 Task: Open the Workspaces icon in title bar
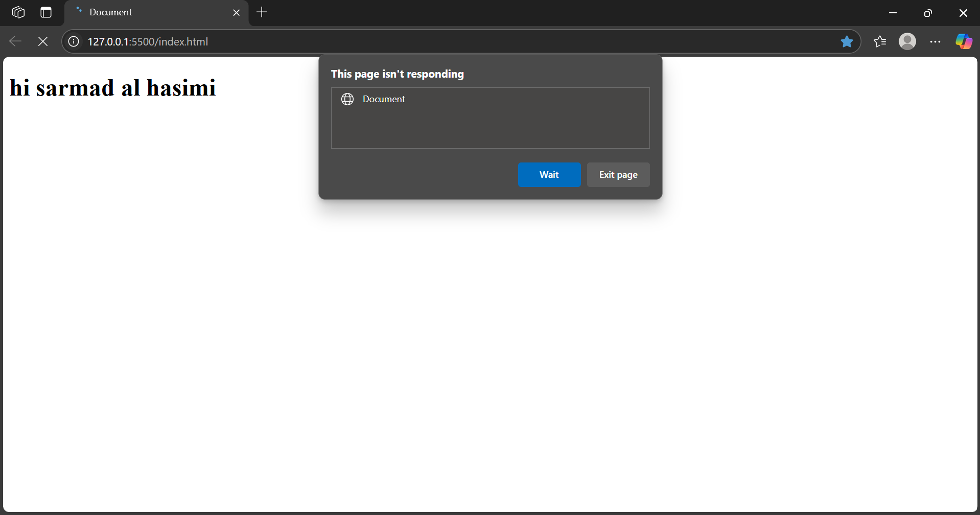pyautogui.click(x=18, y=12)
